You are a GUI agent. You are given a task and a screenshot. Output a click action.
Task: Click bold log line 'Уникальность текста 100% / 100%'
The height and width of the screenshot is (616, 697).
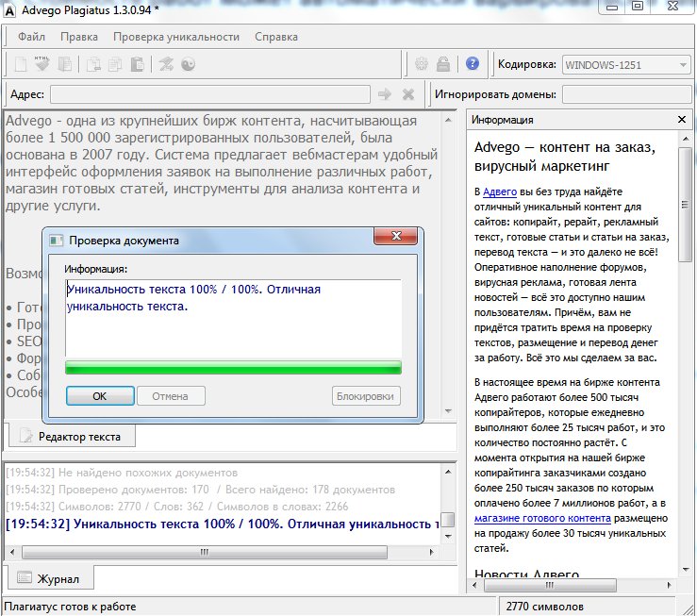click(x=223, y=524)
